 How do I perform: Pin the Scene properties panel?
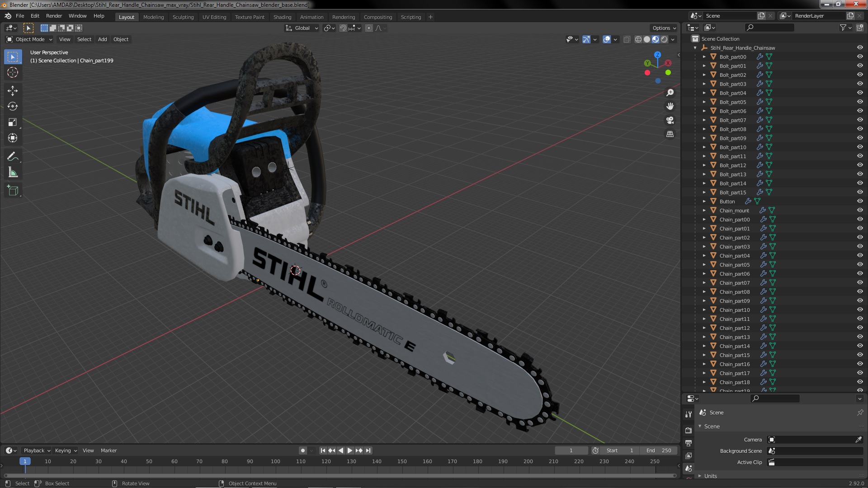[860, 413]
